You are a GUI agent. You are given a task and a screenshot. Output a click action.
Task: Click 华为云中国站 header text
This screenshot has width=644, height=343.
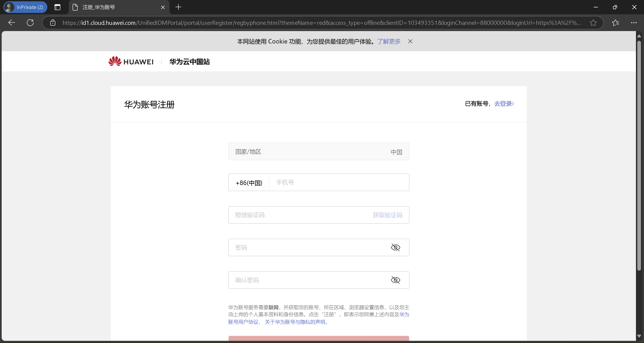point(190,62)
